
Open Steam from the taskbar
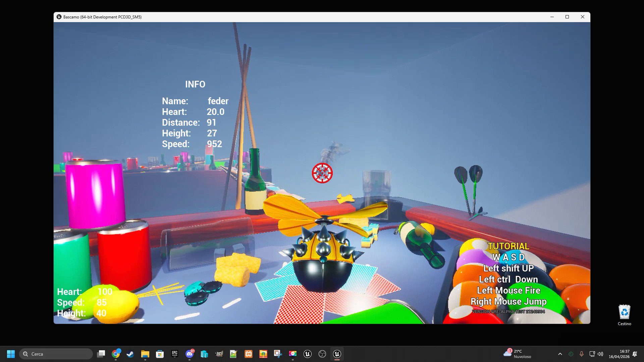point(130,354)
